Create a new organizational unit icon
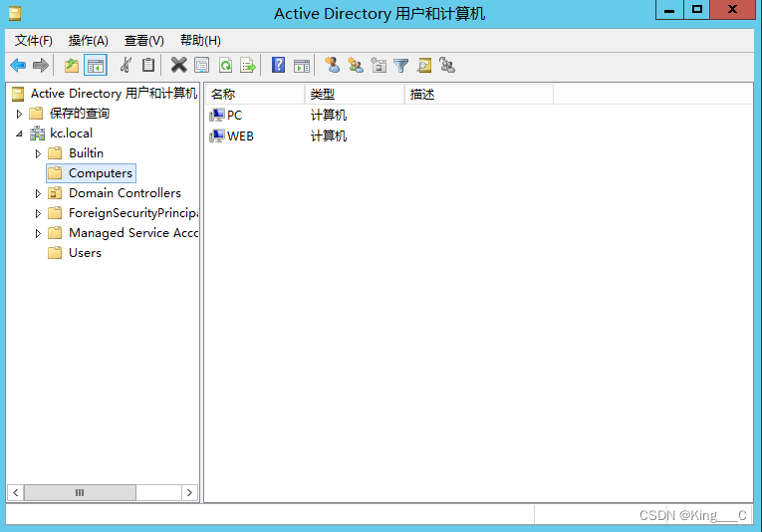This screenshot has height=532, width=762. pos(379,65)
